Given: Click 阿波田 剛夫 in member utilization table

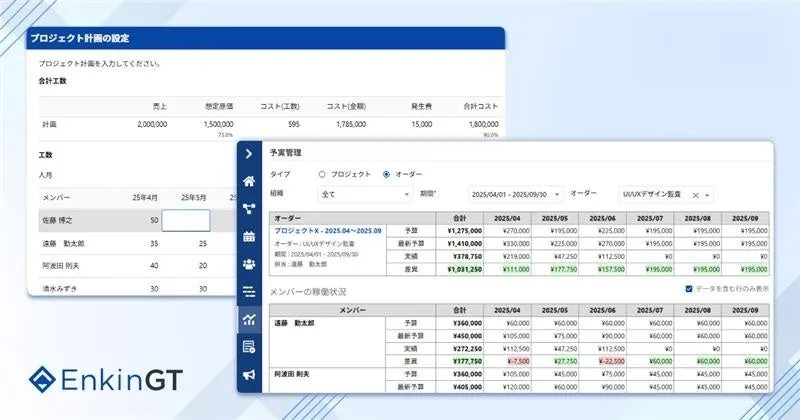Looking at the screenshot, I should [x=292, y=374].
